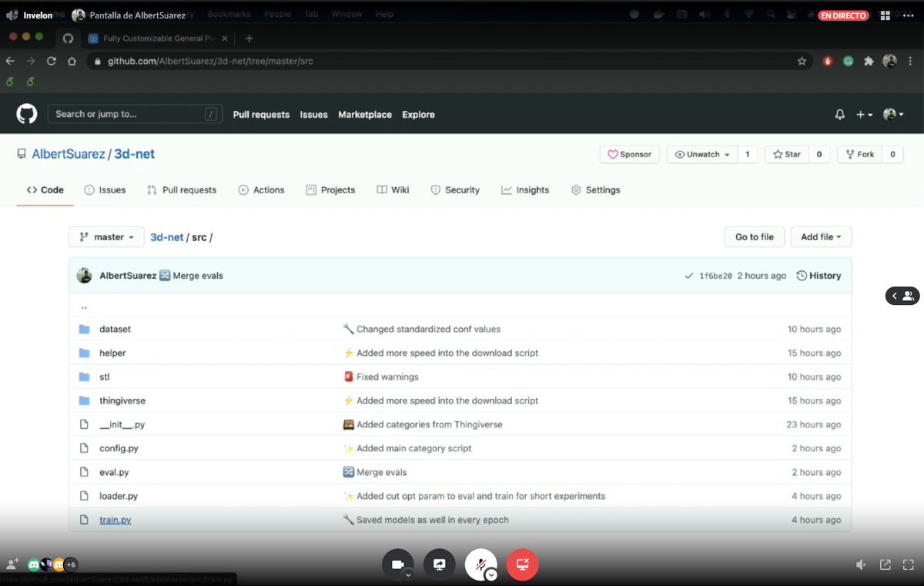Click the Search or jump to field
Viewport: 924px width, 586px height.
pyautogui.click(x=136, y=114)
